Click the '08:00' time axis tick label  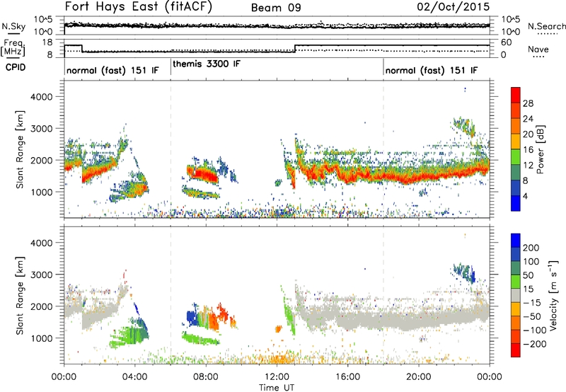205,377
